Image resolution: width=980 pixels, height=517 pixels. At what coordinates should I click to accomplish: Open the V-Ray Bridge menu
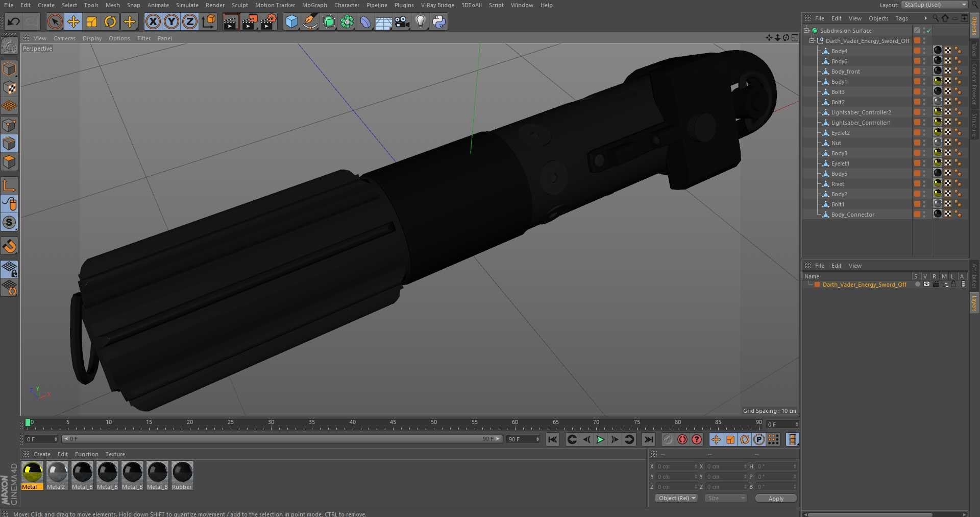click(x=437, y=5)
